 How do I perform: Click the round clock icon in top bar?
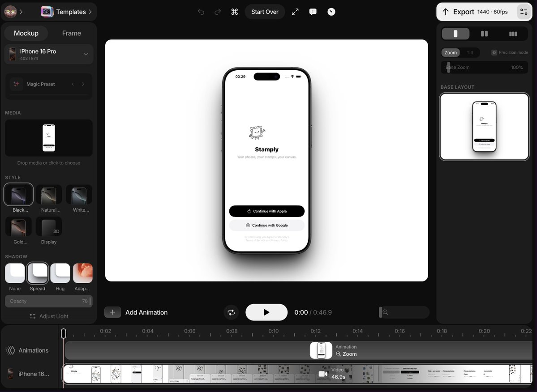click(331, 12)
